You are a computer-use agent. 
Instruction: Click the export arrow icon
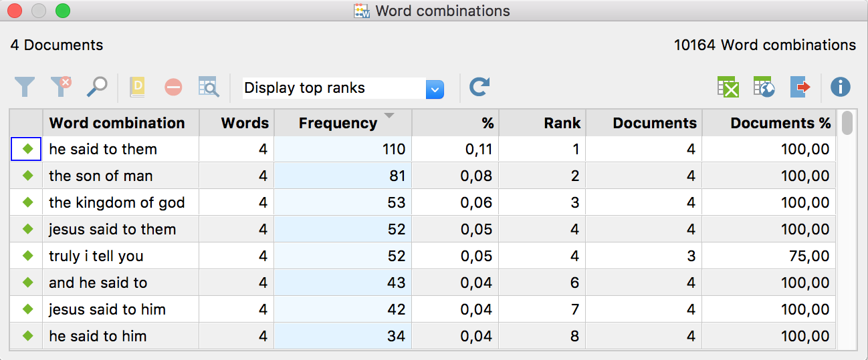pyautogui.click(x=800, y=87)
